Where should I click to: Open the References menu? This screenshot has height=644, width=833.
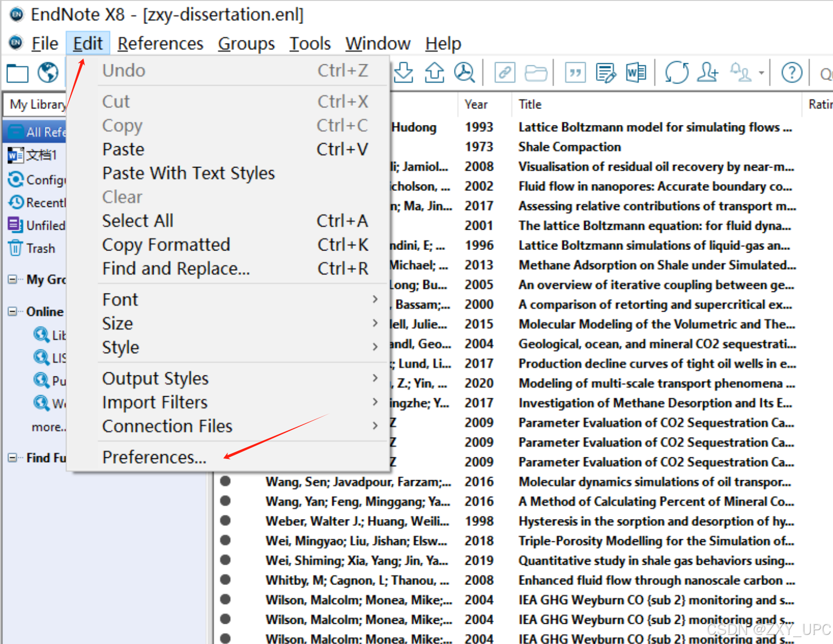(161, 43)
